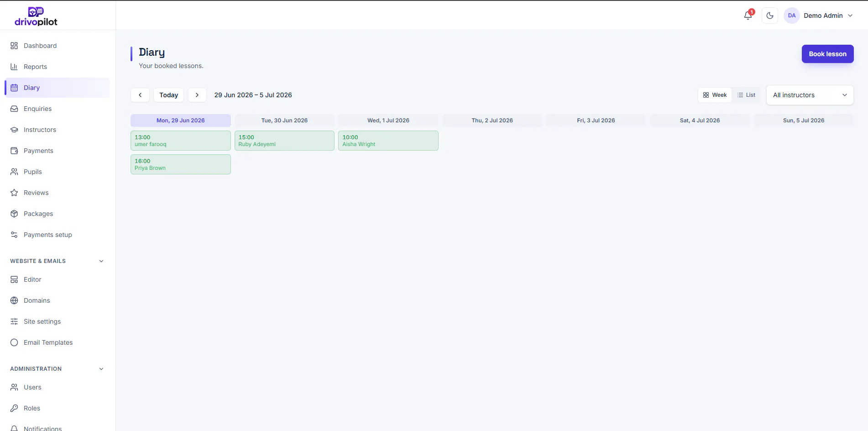Image resolution: width=868 pixels, height=431 pixels.
Task: Select the Sun, 5 Jul 2026 header
Action: coord(804,121)
